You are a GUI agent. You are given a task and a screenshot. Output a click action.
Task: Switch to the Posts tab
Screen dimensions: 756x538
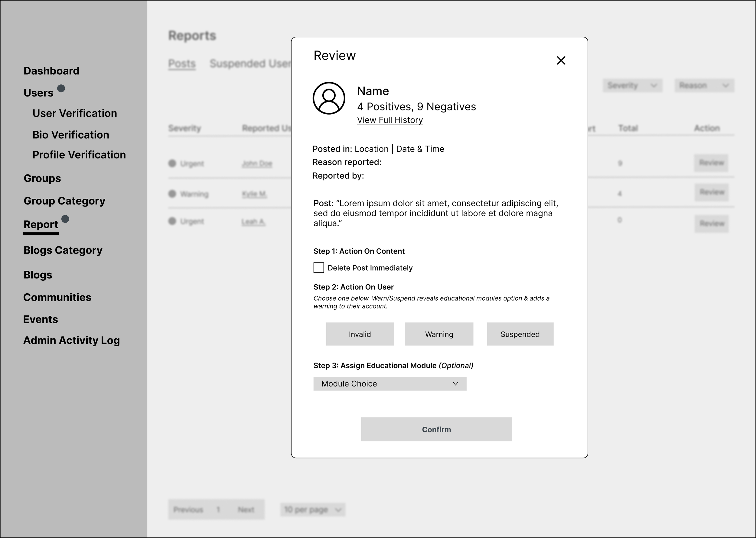click(182, 63)
